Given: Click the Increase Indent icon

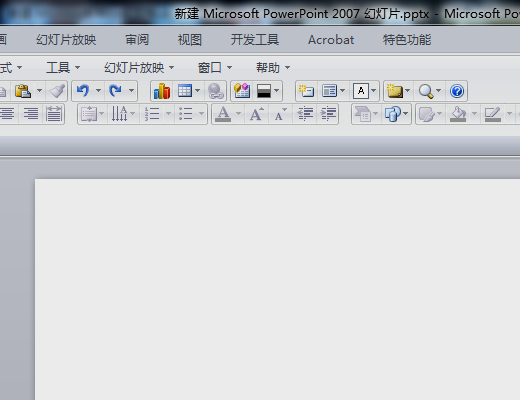Looking at the screenshot, I should (328, 114).
